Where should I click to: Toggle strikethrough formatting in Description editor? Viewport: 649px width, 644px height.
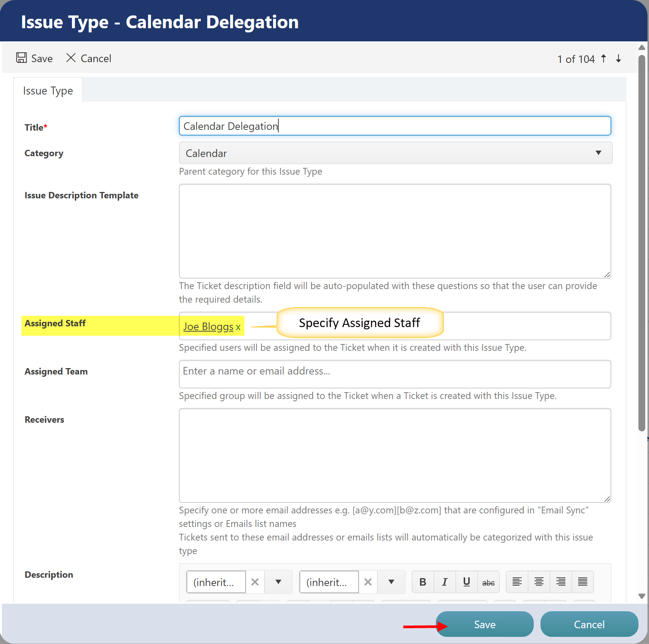point(488,582)
